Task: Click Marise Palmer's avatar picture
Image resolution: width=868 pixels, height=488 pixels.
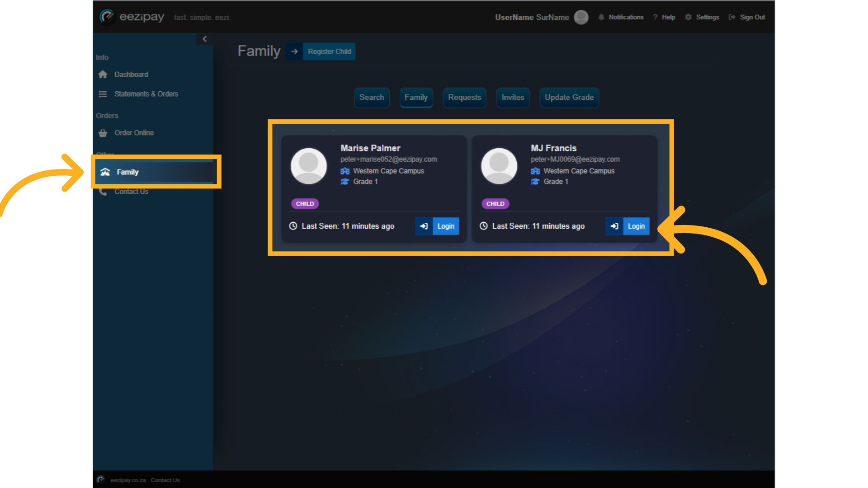Action: 309,166
